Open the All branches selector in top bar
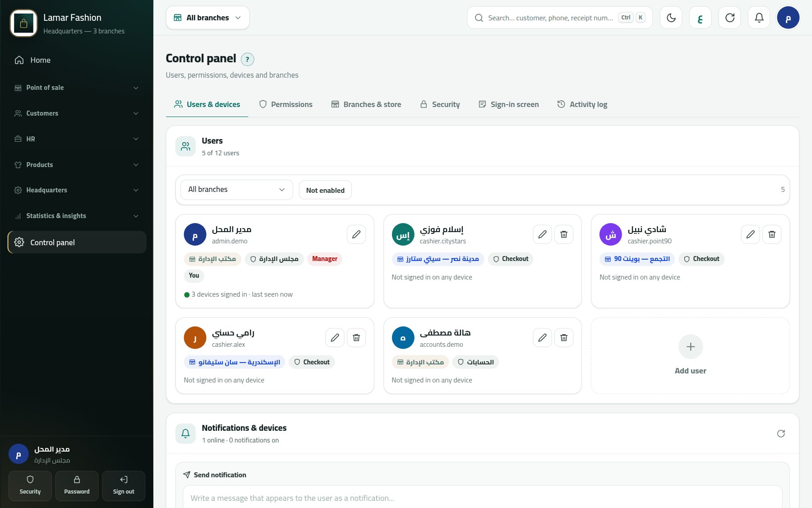 tap(208, 18)
